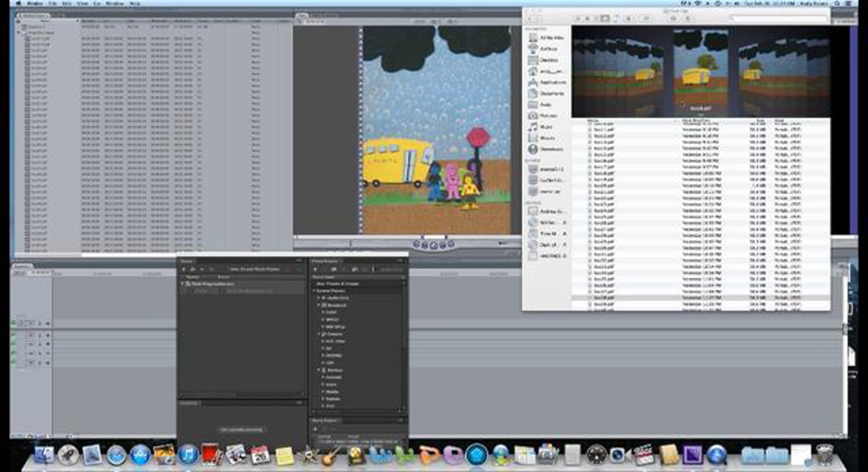Screen dimensions: 868x472
Task: Collapse the queue item disclosure triangle
Action: click(x=183, y=284)
